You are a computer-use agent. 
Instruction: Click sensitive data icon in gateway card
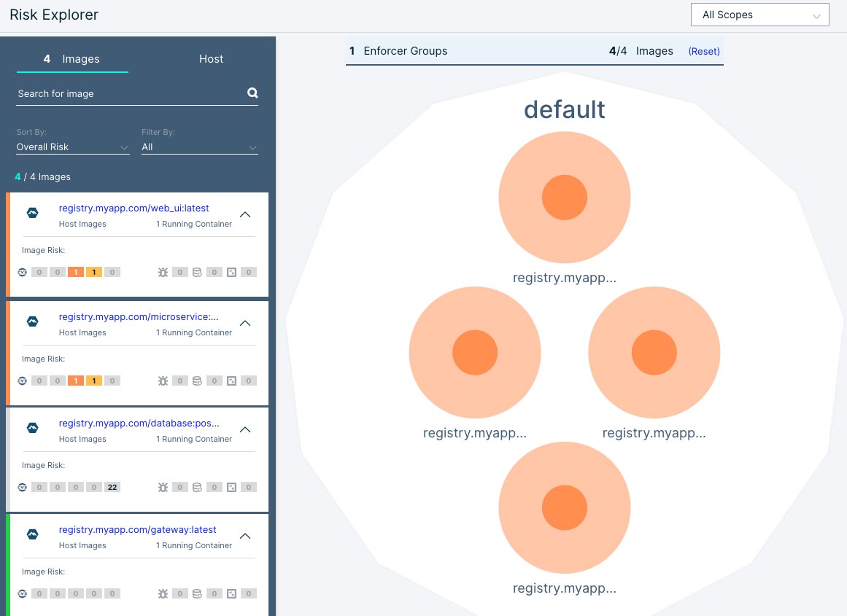click(197, 593)
